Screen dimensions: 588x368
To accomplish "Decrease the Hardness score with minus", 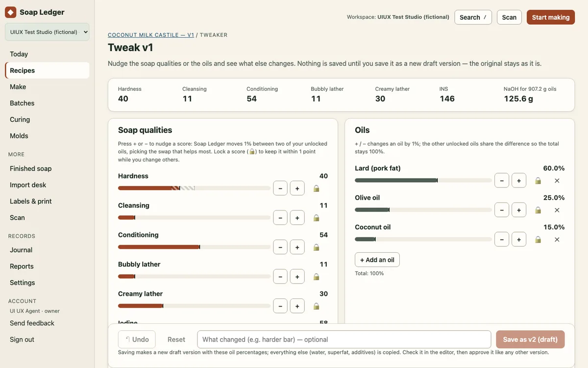I will click(280, 188).
